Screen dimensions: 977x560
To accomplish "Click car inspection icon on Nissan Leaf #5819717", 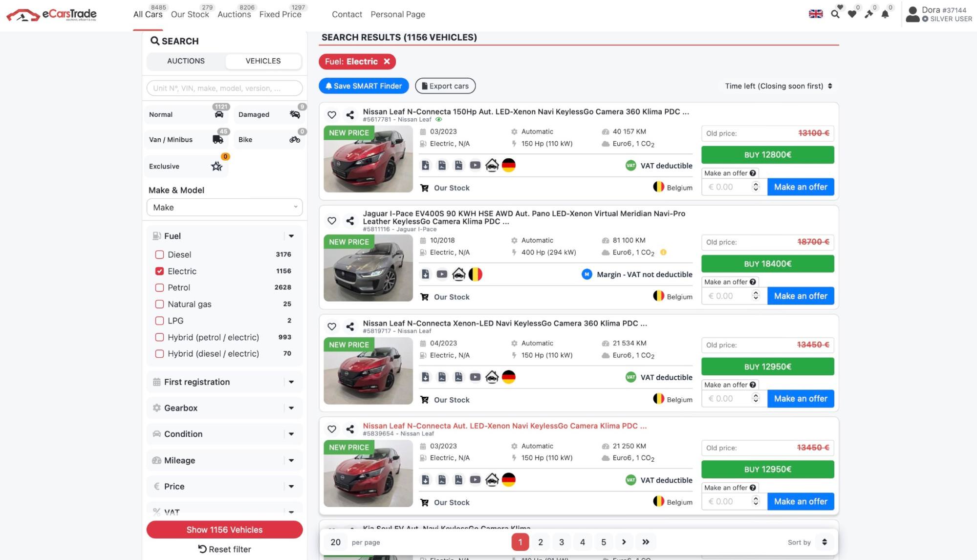I will point(492,377).
